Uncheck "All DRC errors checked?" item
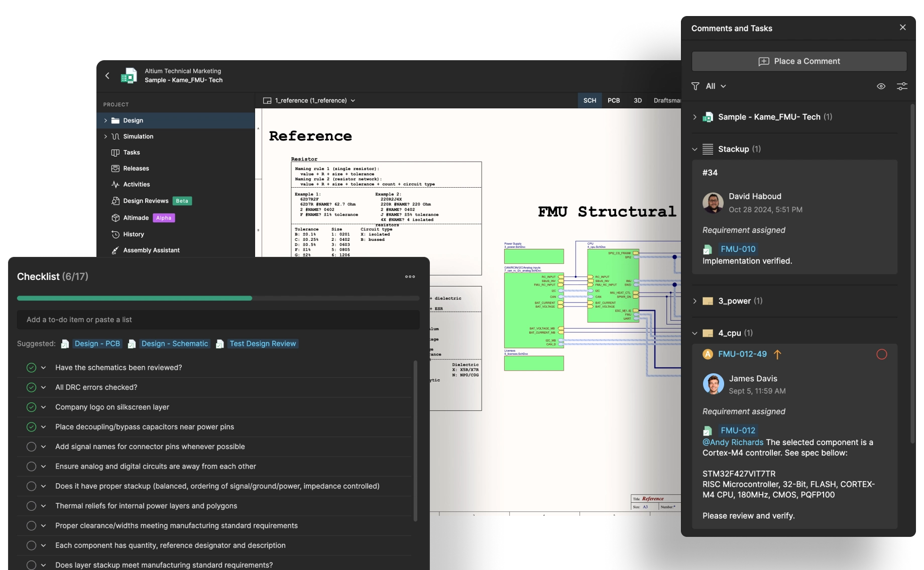 (x=31, y=387)
